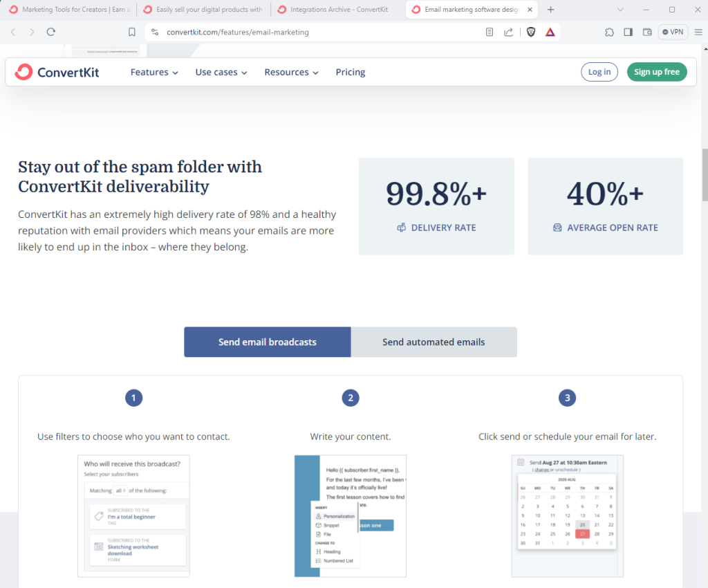This screenshot has height=588, width=708.
Task: Open the Use cases dropdown
Action: (x=220, y=72)
